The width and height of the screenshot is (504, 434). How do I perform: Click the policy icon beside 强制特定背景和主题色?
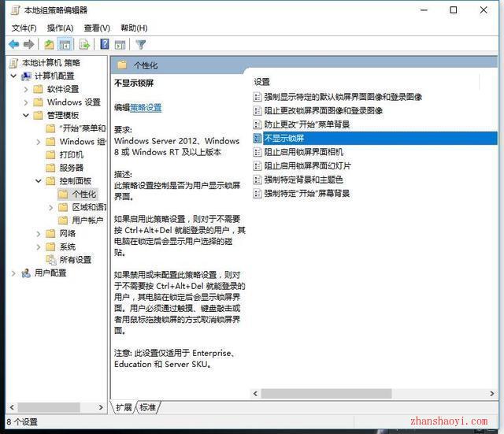click(x=258, y=180)
